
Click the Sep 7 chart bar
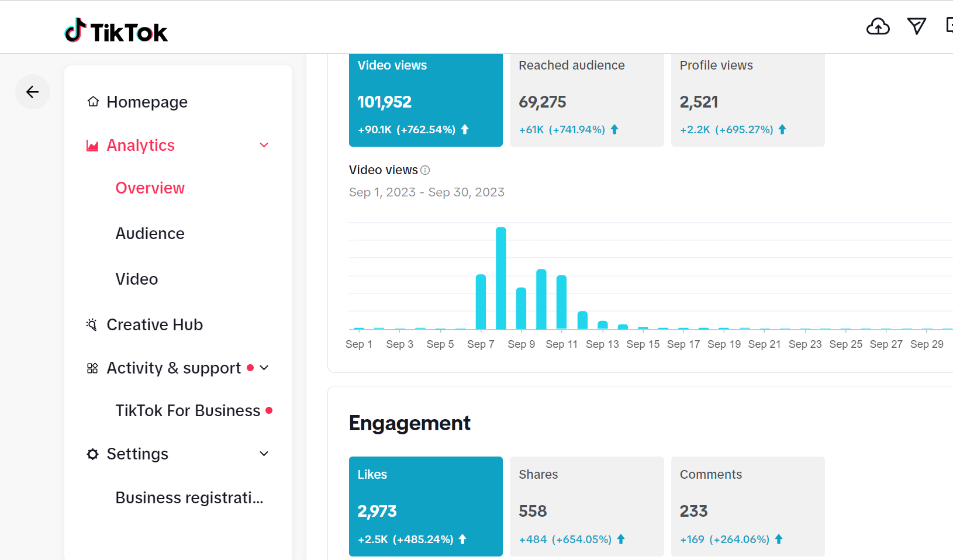(x=481, y=302)
